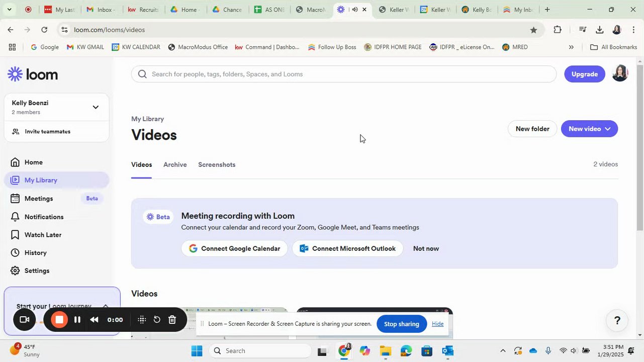The height and width of the screenshot is (362, 644).
Task: Dismiss the banner with Not now
Action: tap(426, 248)
